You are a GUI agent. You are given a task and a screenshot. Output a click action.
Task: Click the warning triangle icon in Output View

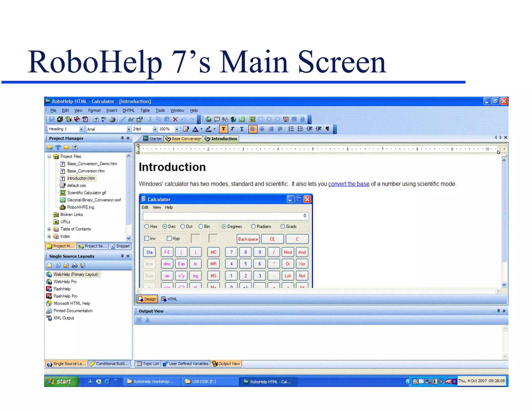tap(148, 320)
